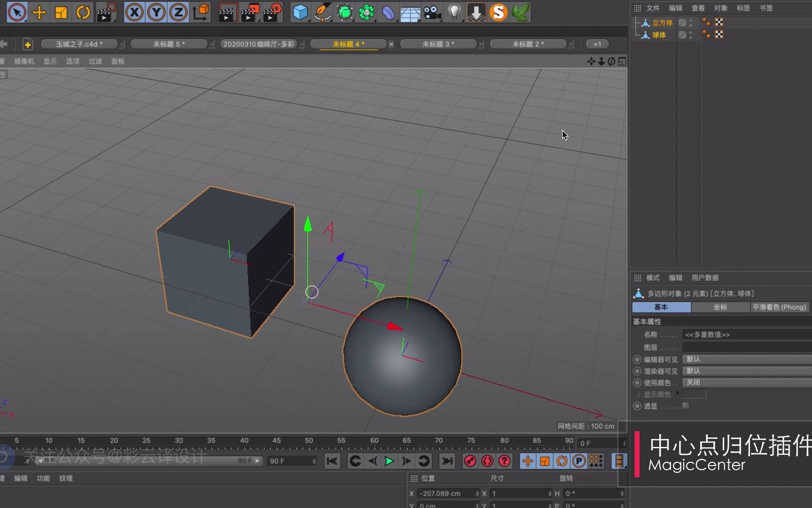Open the generators green cube icon
812x508 pixels.
click(344, 13)
